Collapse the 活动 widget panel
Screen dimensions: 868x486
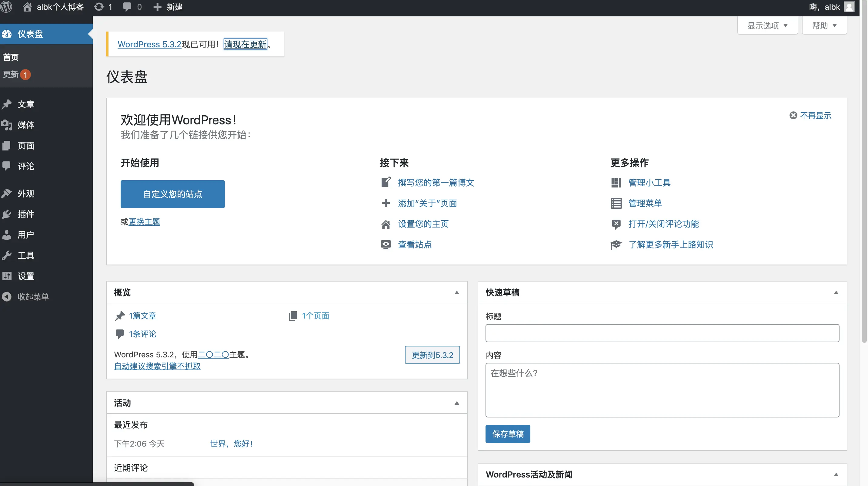pos(457,403)
